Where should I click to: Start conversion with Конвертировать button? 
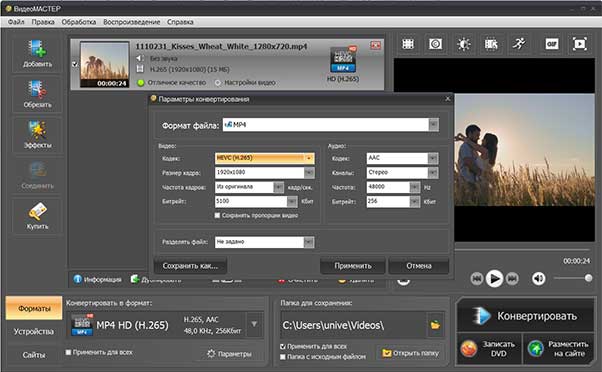tap(525, 316)
